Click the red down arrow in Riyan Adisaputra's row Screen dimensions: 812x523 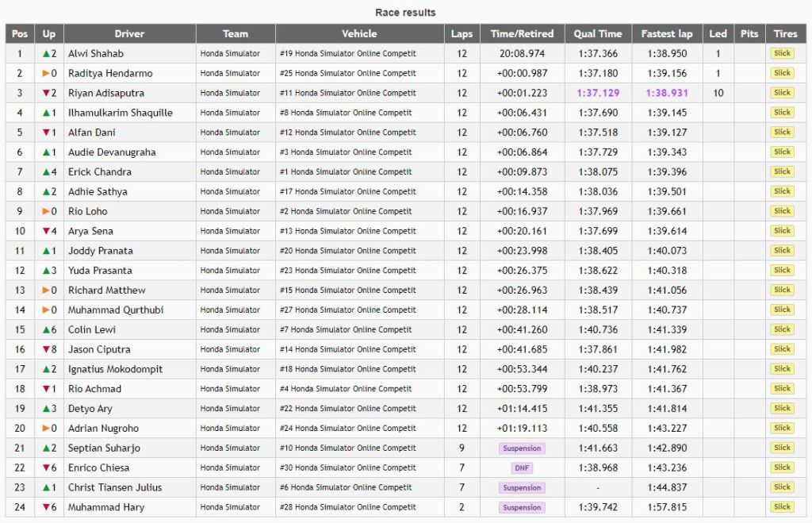[45, 94]
